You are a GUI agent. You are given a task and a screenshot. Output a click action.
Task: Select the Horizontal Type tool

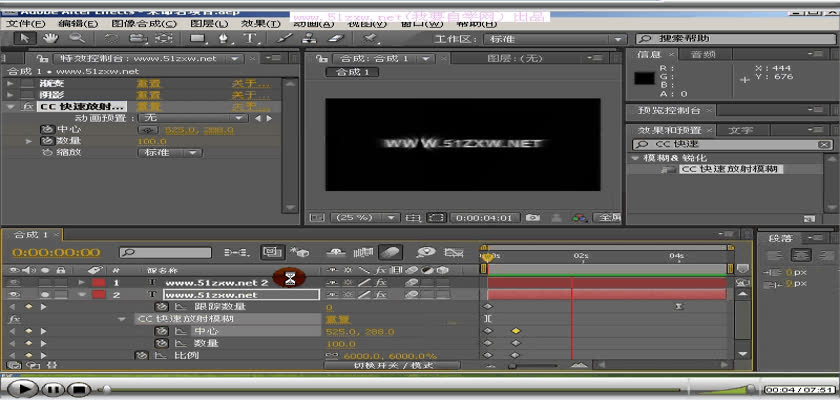pos(249,39)
